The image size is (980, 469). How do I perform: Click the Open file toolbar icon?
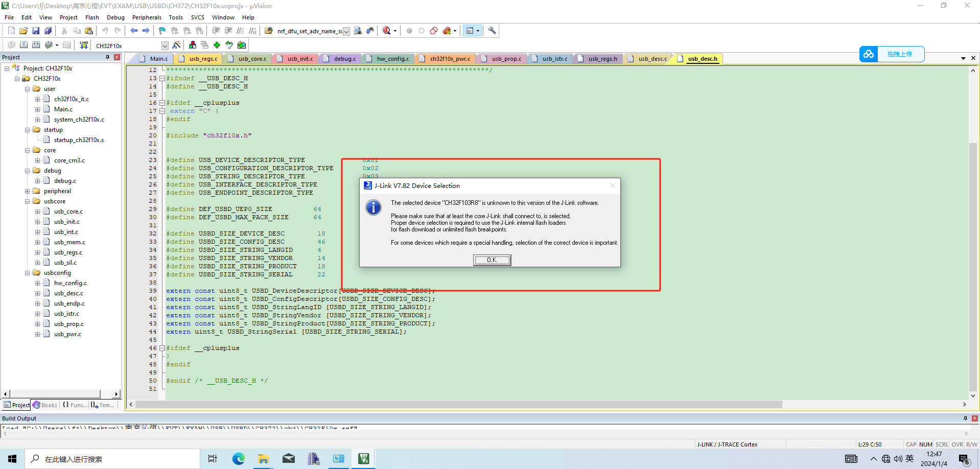(24, 31)
